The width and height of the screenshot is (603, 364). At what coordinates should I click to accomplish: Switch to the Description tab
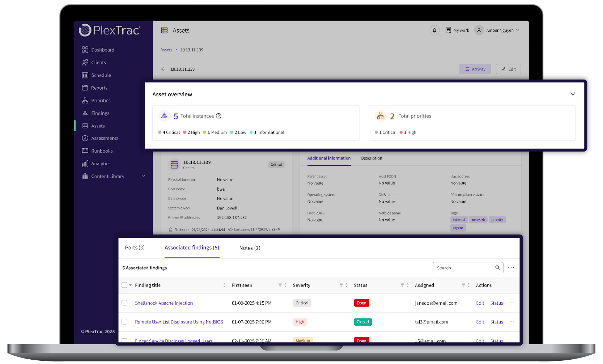point(371,158)
